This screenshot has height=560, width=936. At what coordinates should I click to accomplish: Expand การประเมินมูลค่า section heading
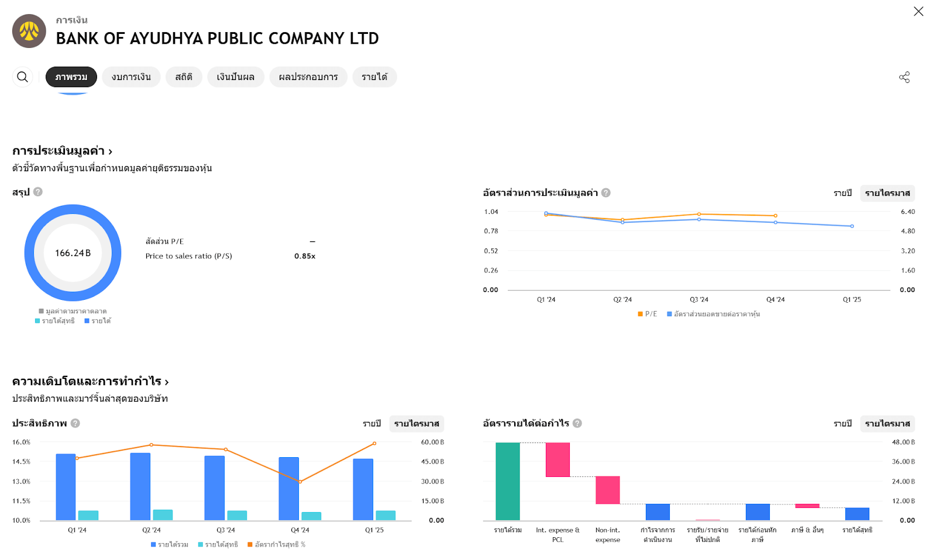pos(62,151)
